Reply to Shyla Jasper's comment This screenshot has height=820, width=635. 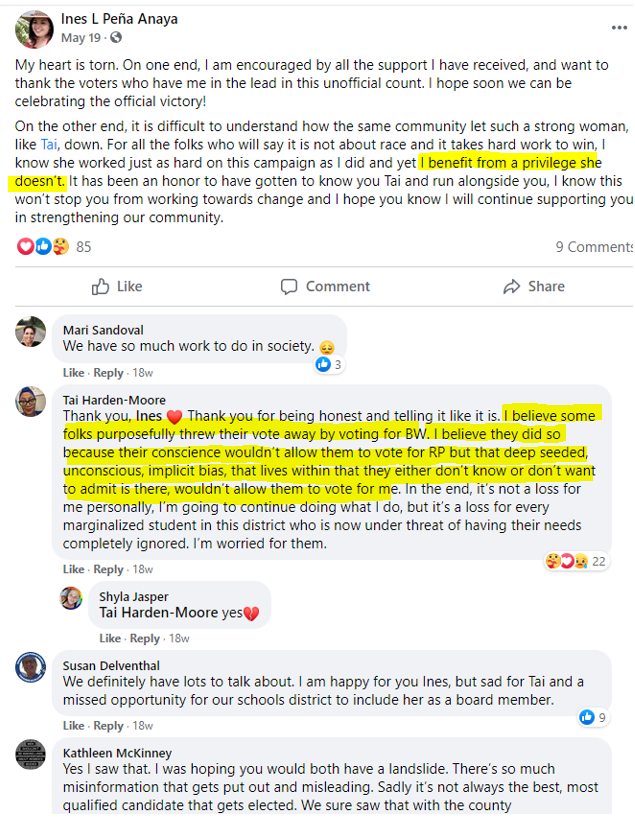(145, 639)
